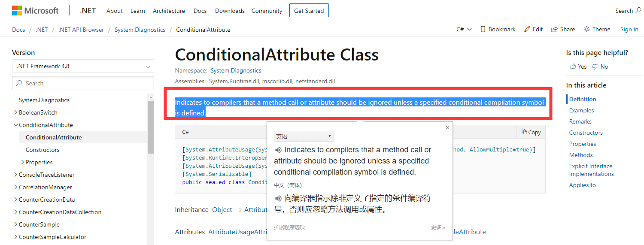Open 扩展程序选项 extension options

289,227
